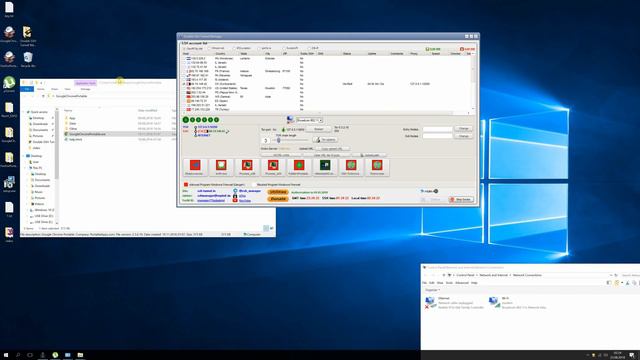Expand Quick access in Explorer navigation
640x360 pixels.
coord(24,112)
